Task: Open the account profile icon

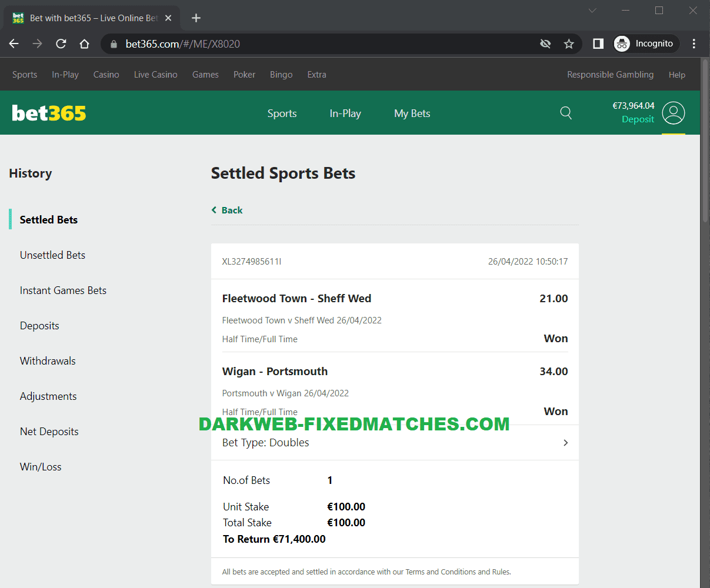Action: coord(674,113)
